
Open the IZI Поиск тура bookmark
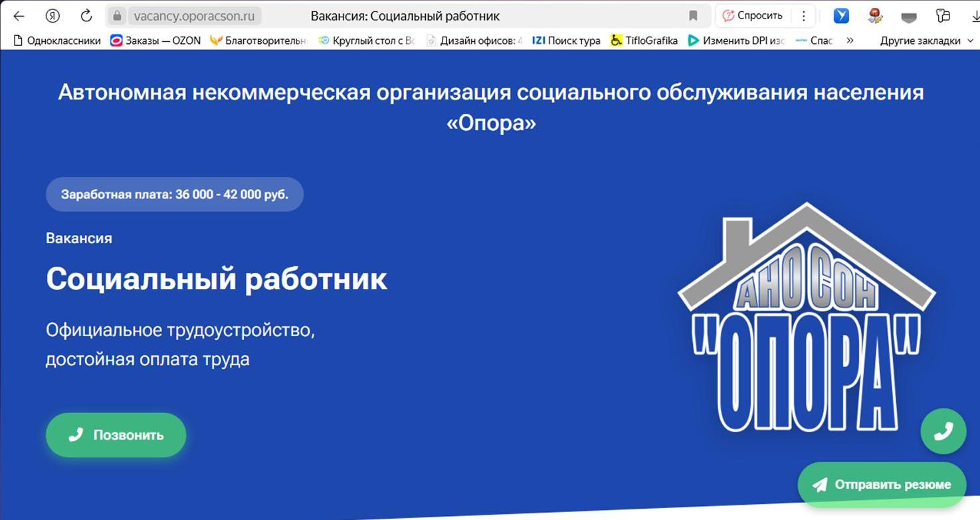(566, 41)
